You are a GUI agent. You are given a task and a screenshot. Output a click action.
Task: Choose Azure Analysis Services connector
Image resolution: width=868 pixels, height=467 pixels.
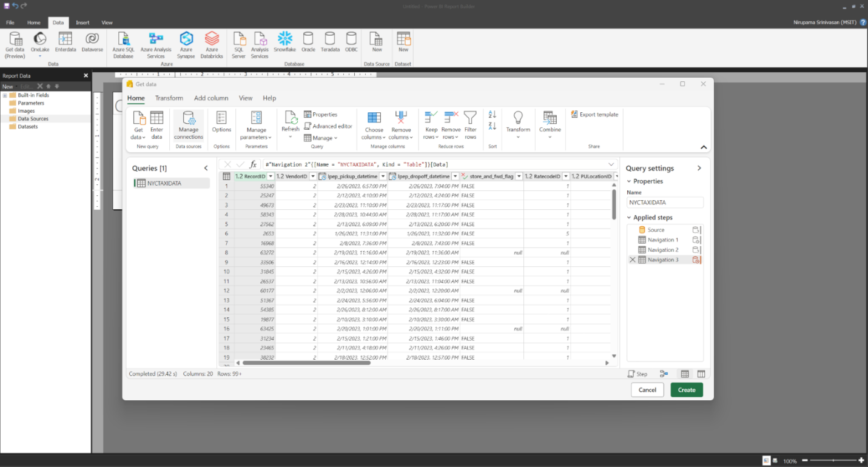(156, 45)
